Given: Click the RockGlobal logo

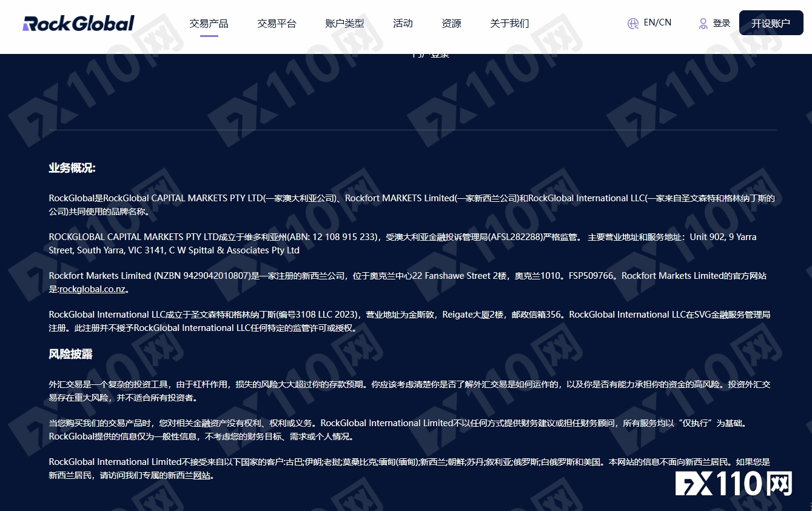Looking at the screenshot, I should [x=78, y=22].
